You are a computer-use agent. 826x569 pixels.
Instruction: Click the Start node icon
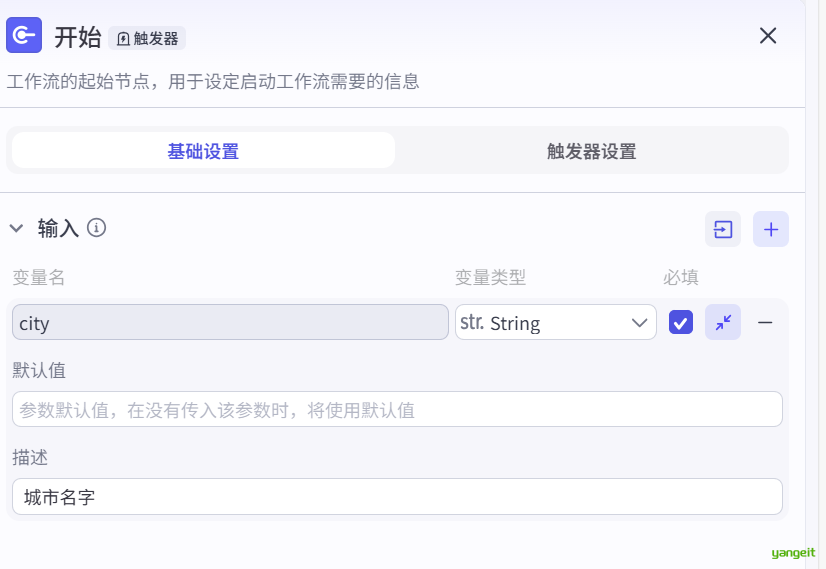(x=24, y=36)
